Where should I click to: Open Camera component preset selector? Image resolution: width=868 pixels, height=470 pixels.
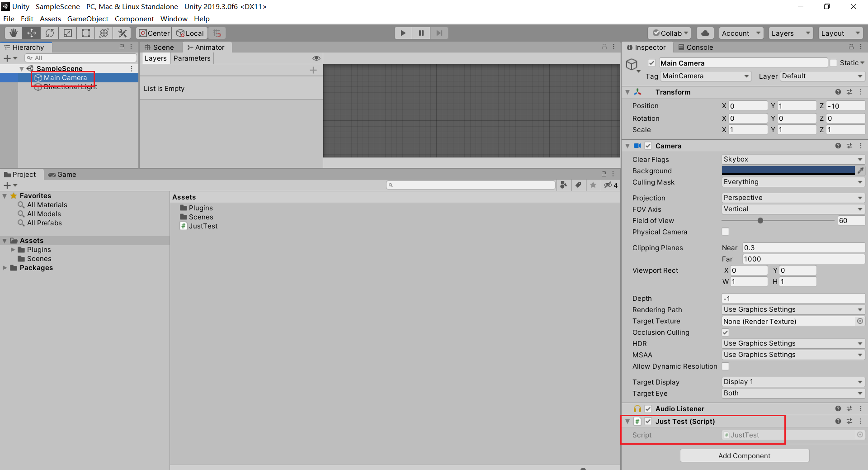pos(849,146)
